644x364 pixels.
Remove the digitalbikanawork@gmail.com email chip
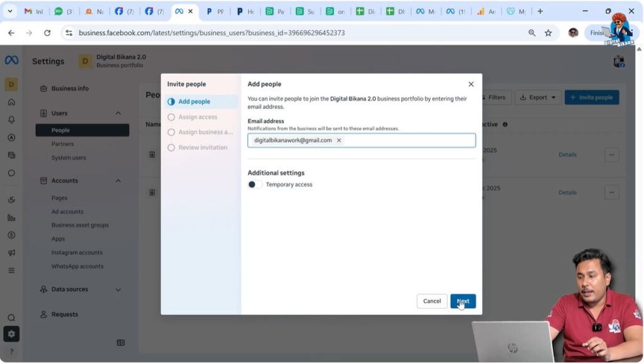coord(339,140)
